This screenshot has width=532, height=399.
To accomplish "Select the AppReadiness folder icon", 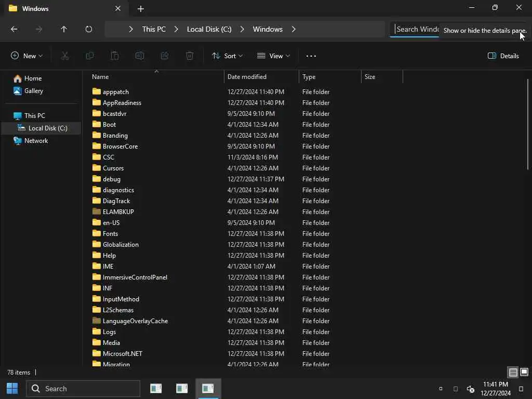I will (97, 102).
